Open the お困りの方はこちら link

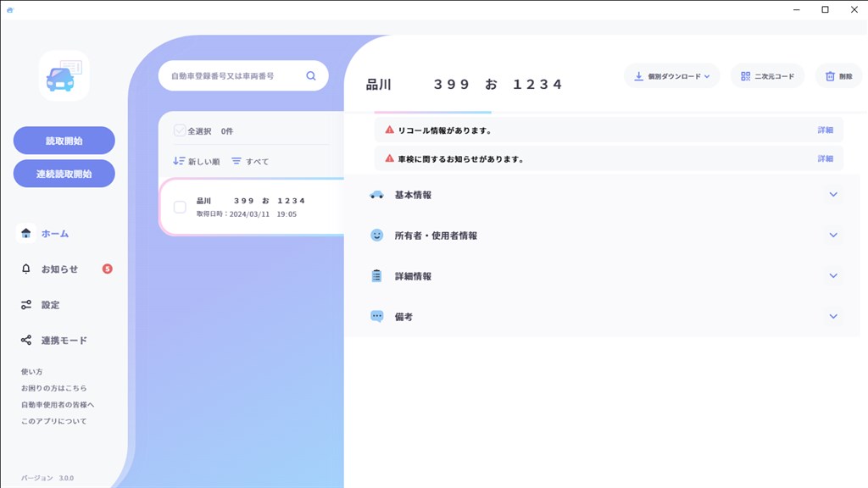53,388
